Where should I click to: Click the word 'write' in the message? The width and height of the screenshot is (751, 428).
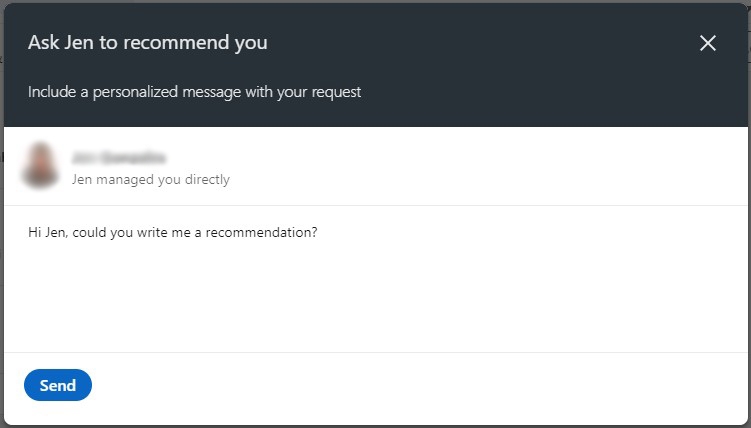click(x=150, y=233)
